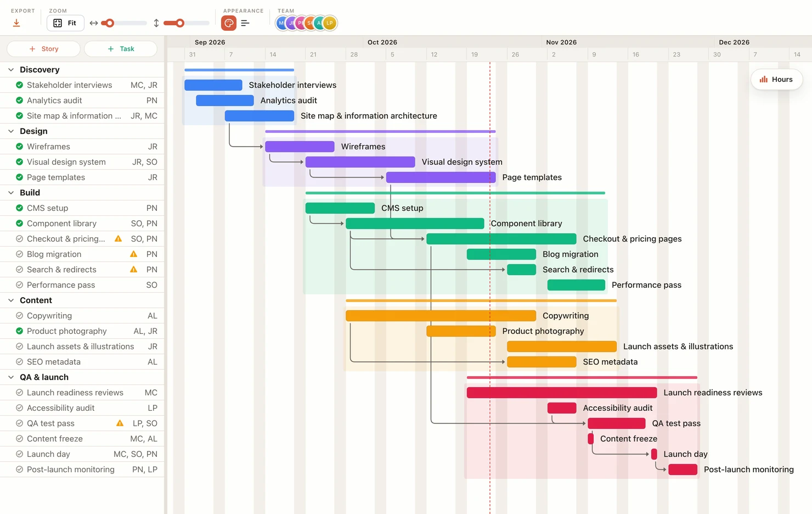
Task: Click the Visual design system list row
Action: (82, 162)
